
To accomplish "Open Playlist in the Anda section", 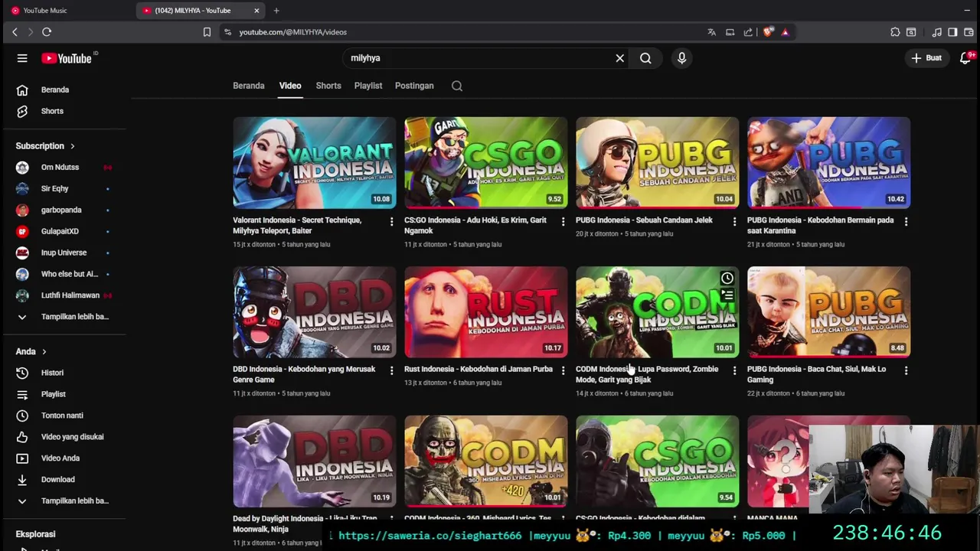I will [x=54, y=394].
